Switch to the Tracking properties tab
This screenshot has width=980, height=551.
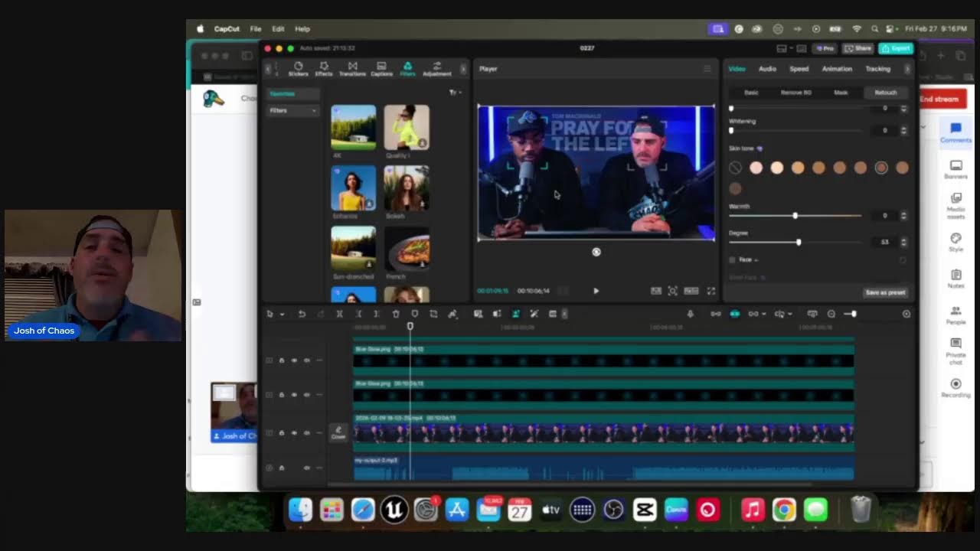(x=877, y=69)
